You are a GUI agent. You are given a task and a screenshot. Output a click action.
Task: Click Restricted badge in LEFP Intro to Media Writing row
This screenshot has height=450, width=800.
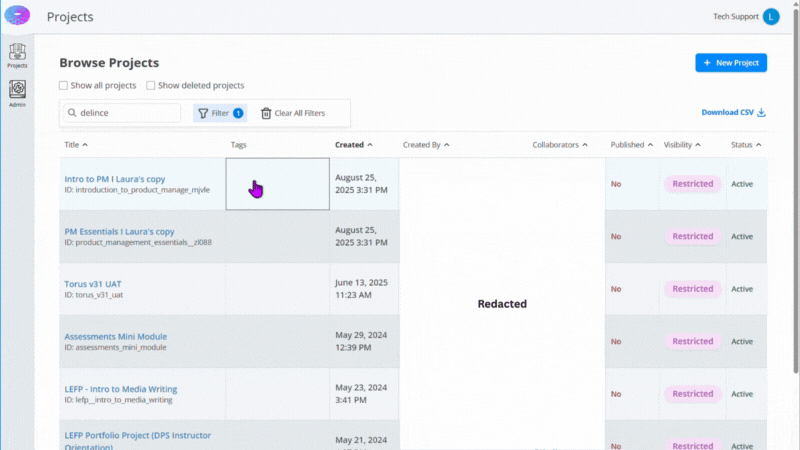[692, 394]
